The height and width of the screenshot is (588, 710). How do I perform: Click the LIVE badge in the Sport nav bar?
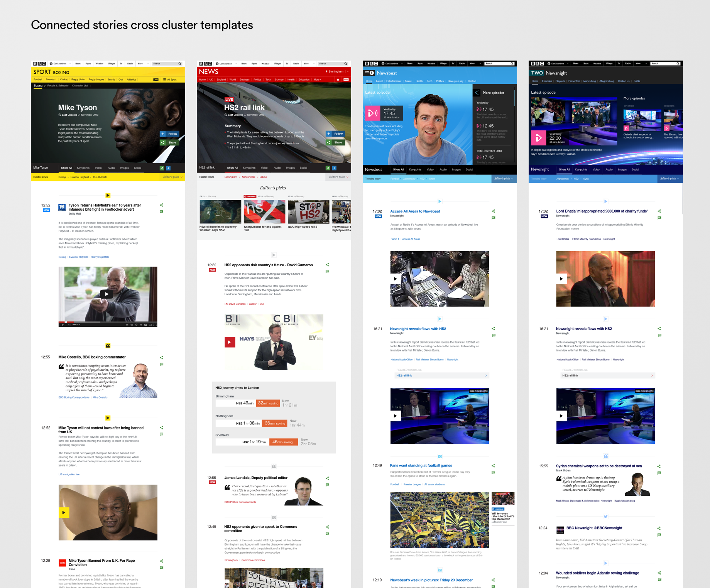point(156,79)
